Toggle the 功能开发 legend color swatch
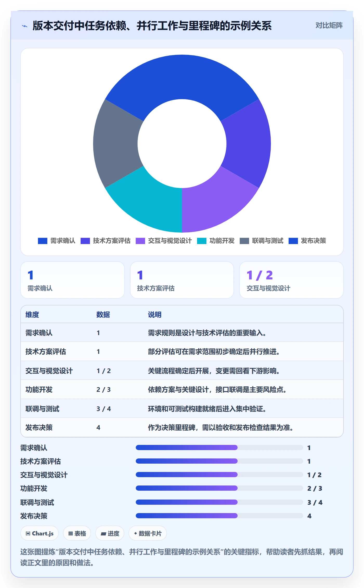Viewport: 364px width, 588px height. pos(202,241)
